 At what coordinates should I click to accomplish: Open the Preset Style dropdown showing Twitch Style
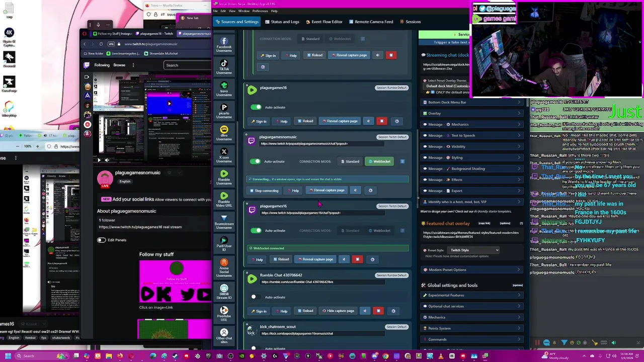(474, 250)
